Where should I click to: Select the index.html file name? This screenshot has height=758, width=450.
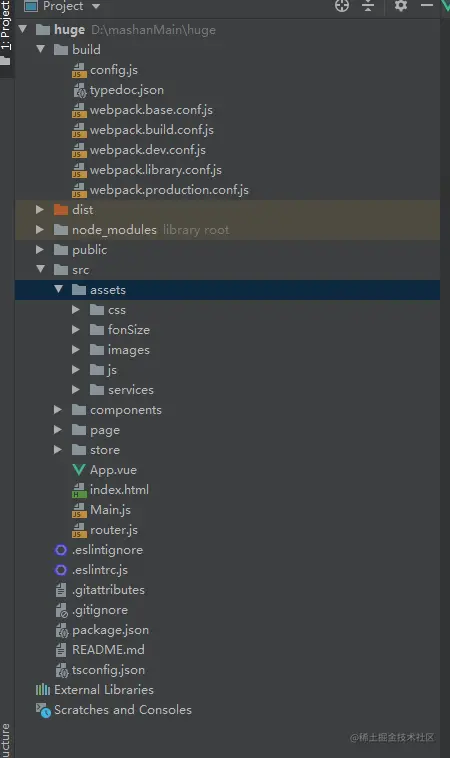(x=119, y=490)
